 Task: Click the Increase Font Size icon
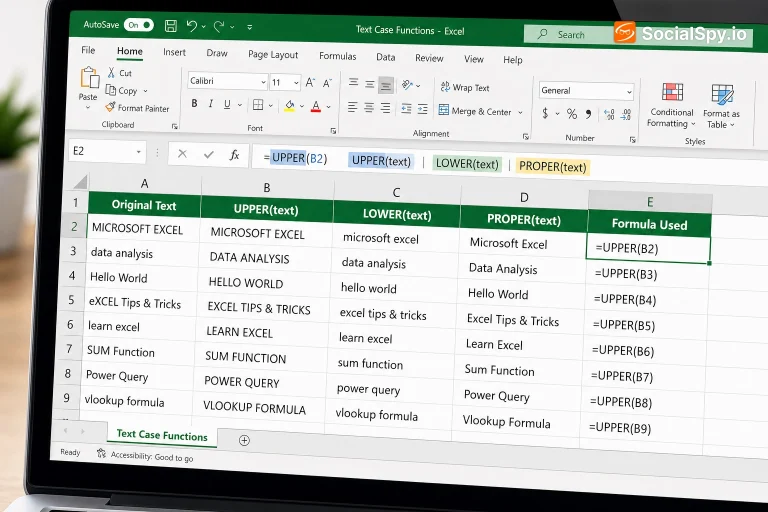click(310, 83)
